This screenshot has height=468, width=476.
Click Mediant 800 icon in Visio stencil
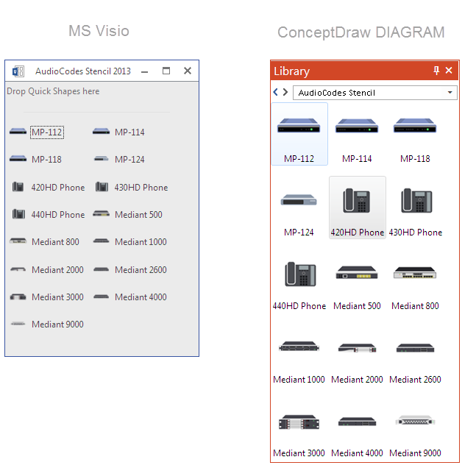(18, 241)
